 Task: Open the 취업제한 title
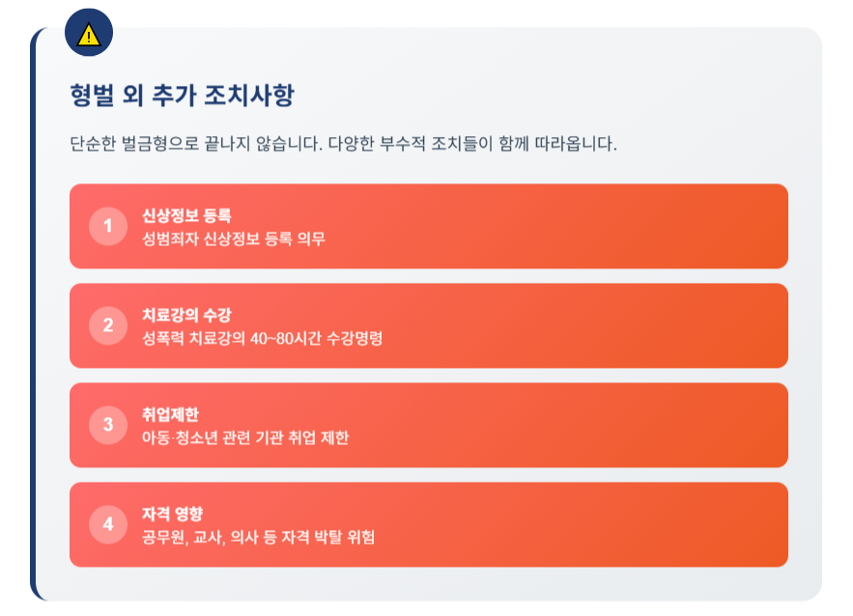pos(170,414)
